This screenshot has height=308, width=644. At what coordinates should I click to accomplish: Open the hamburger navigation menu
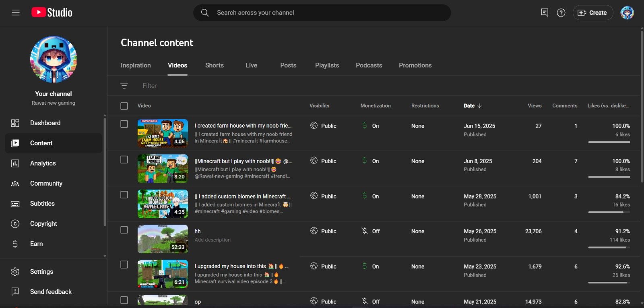[16, 12]
